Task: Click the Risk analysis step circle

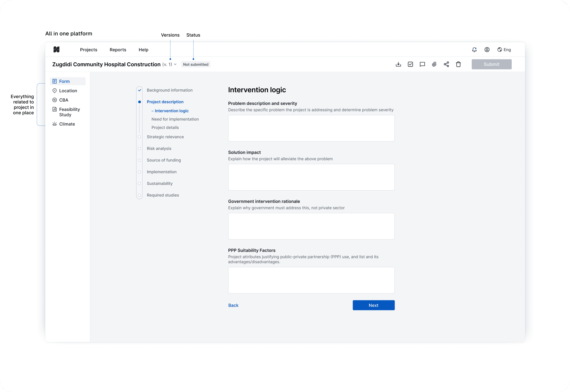Action: (x=139, y=149)
